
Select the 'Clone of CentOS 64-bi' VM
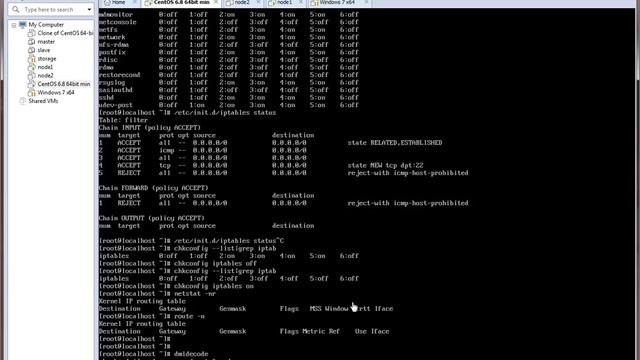[x=65, y=33]
